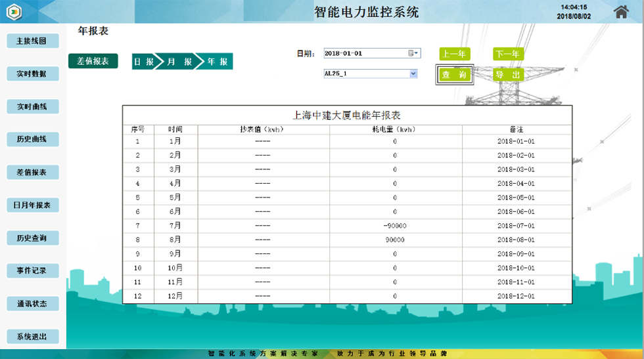Open 通讯状态 in the sidebar
This screenshot has width=644, height=359.
point(32,304)
